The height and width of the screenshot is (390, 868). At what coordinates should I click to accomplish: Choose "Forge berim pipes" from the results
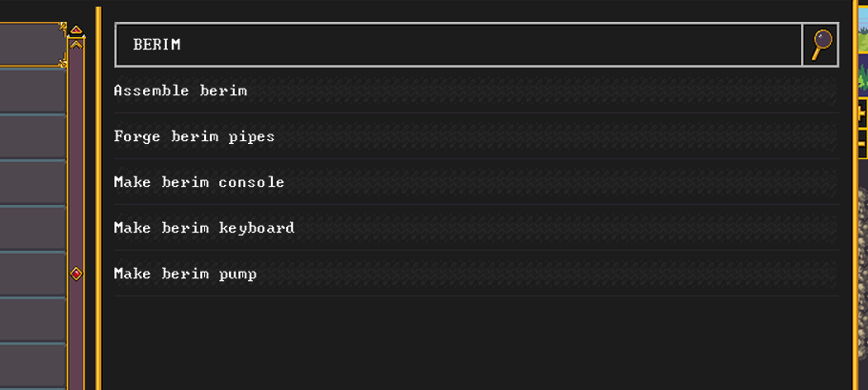point(194,136)
